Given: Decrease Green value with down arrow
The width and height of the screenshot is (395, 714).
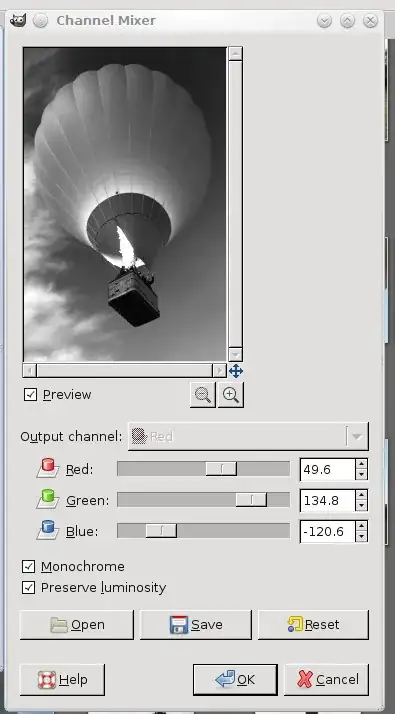Looking at the screenshot, I should point(361,506).
